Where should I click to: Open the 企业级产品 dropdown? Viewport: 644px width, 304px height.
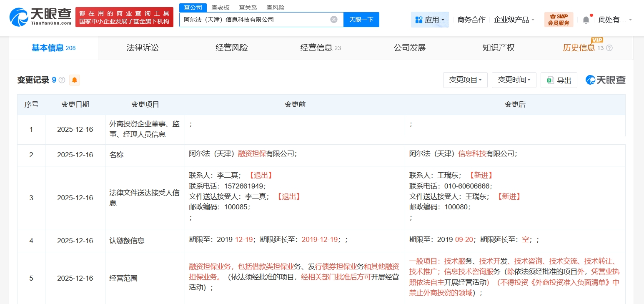[514, 20]
